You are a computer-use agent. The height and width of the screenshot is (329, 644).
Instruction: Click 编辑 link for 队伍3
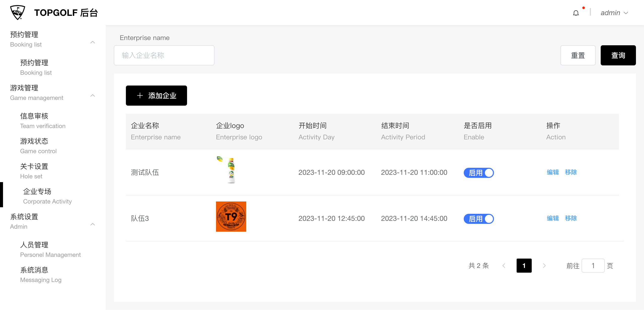[x=553, y=218]
